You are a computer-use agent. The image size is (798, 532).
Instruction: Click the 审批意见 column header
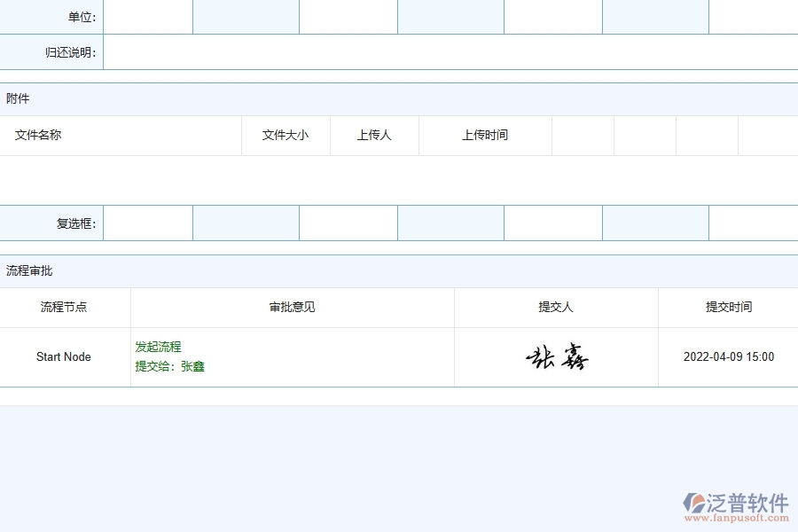292,307
